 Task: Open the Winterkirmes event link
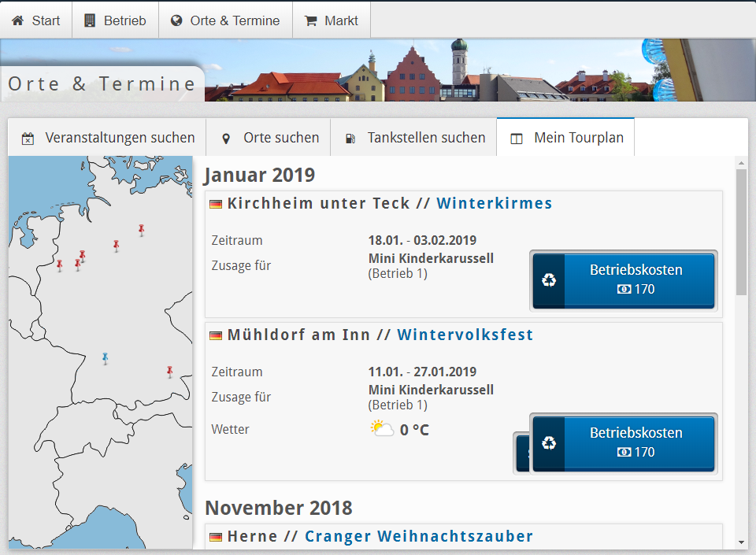coord(495,203)
